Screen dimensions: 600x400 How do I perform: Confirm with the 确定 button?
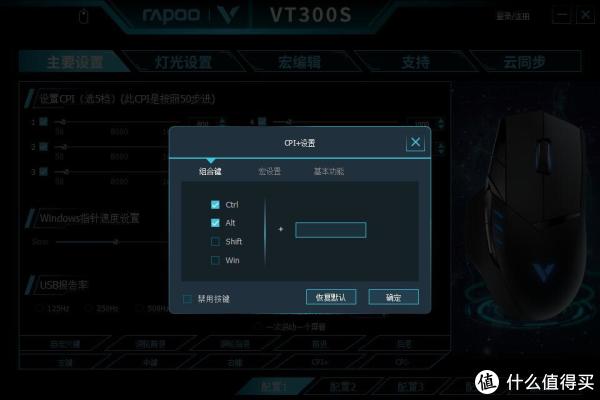coord(393,297)
